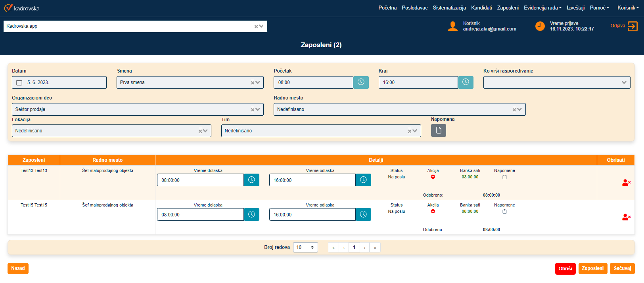Click the Sačuvaj button

pyautogui.click(x=622, y=268)
